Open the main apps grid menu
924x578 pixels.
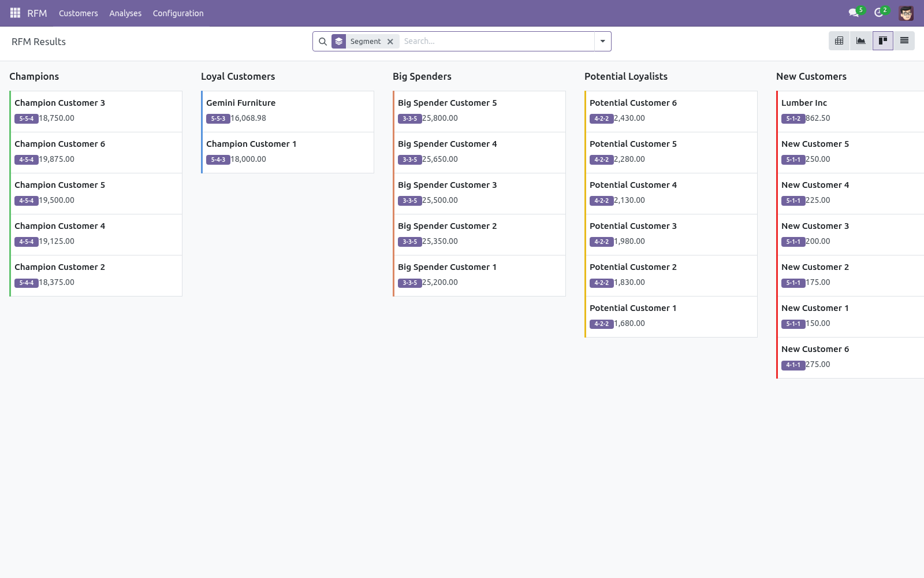point(15,13)
